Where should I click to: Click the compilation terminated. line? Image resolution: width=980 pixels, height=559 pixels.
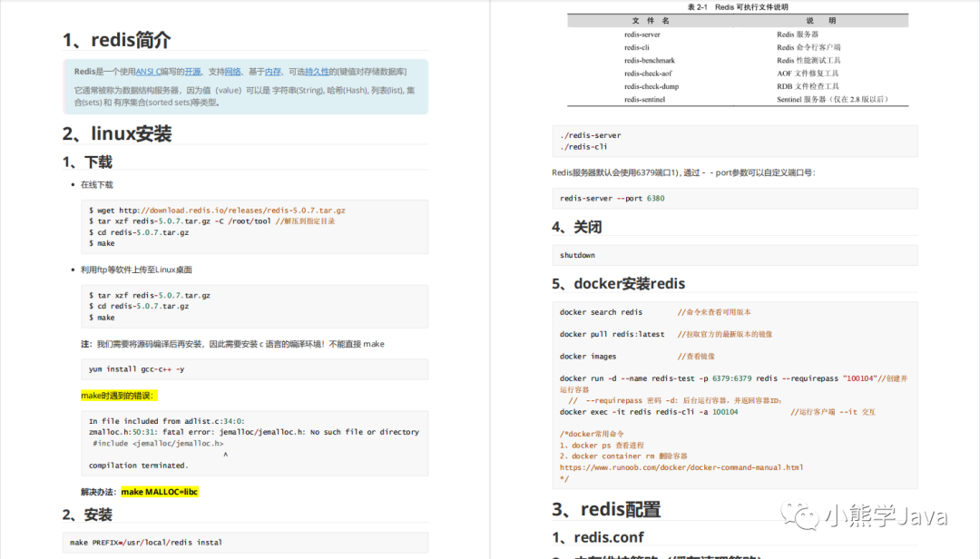point(138,466)
